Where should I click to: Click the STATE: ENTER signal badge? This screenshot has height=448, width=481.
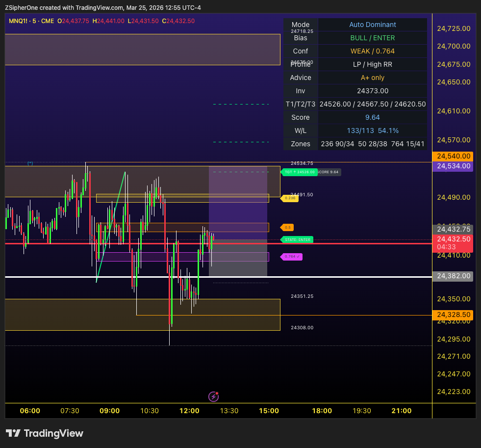[297, 239]
